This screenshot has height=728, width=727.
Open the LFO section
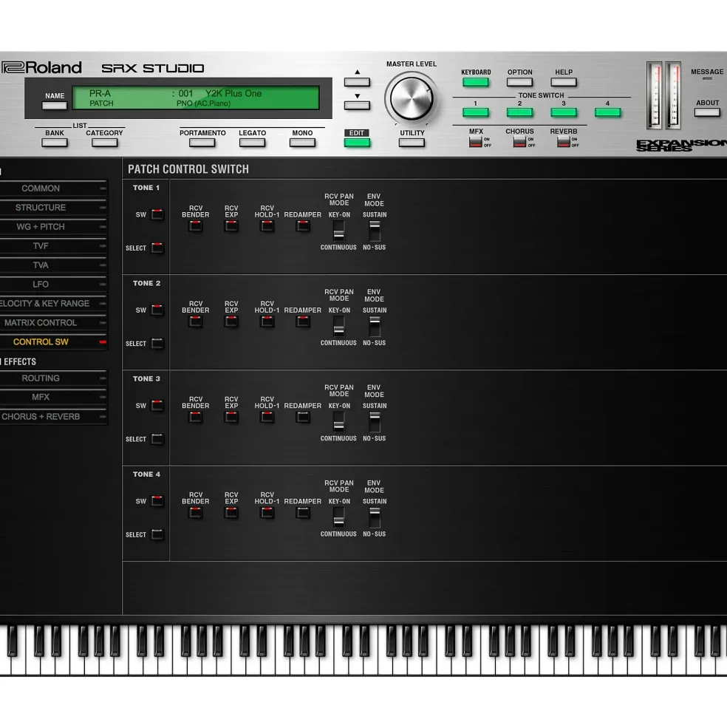tap(52, 284)
